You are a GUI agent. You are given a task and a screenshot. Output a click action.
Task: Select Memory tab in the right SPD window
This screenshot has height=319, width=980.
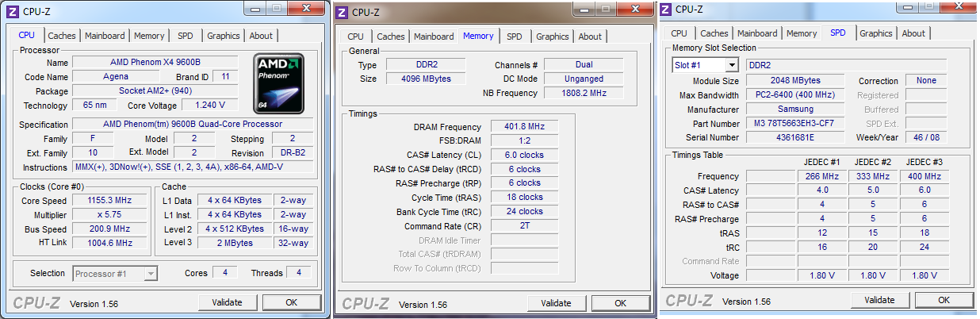pos(802,33)
